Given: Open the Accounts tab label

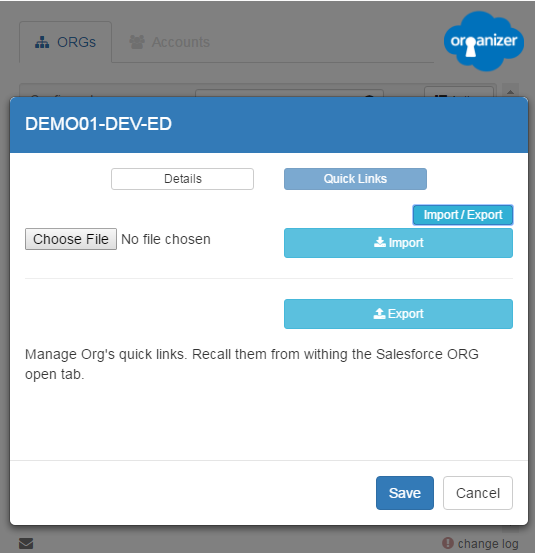Looking at the screenshot, I should (x=181, y=42).
